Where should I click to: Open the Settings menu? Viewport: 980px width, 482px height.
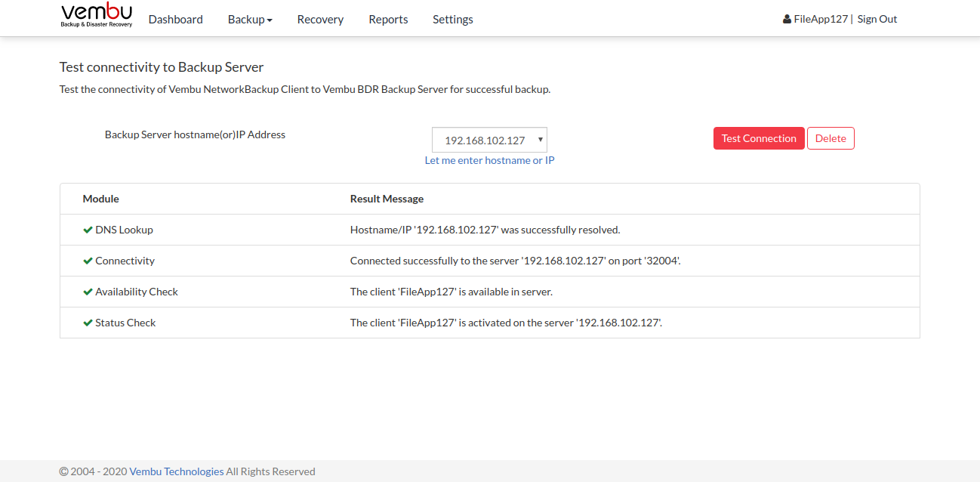click(x=453, y=19)
